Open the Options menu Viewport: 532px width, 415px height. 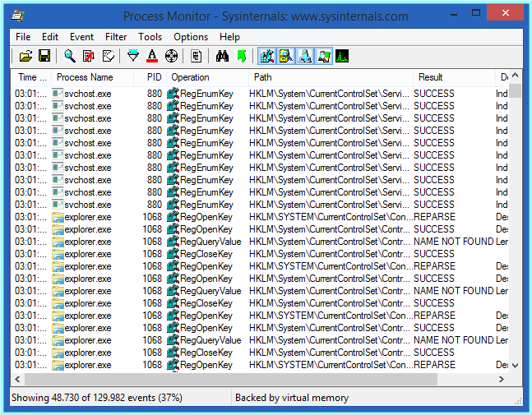click(191, 37)
